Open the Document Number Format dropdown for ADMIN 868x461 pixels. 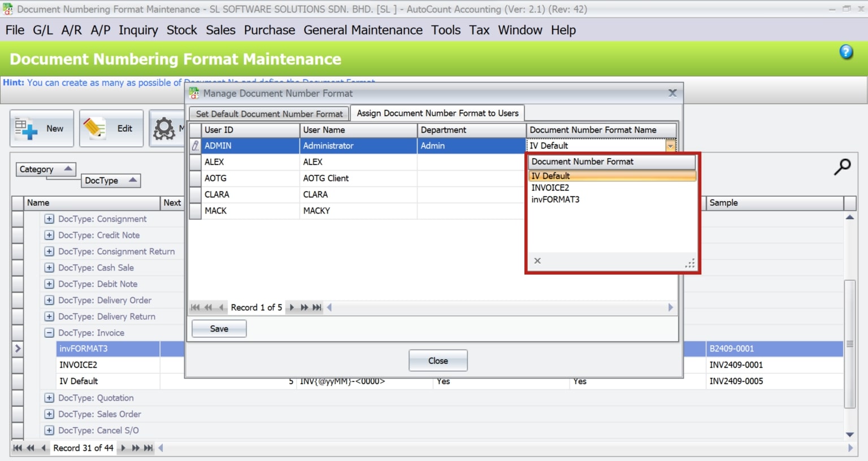tap(671, 145)
